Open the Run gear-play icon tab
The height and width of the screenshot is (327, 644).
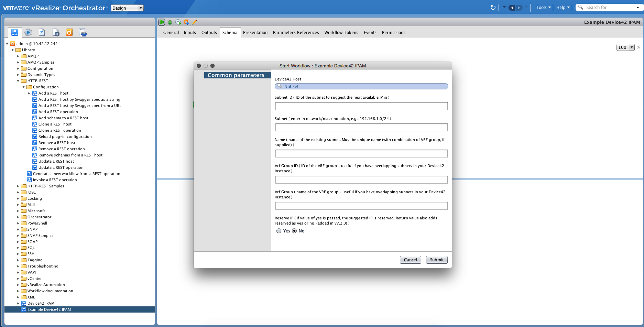(x=28, y=32)
